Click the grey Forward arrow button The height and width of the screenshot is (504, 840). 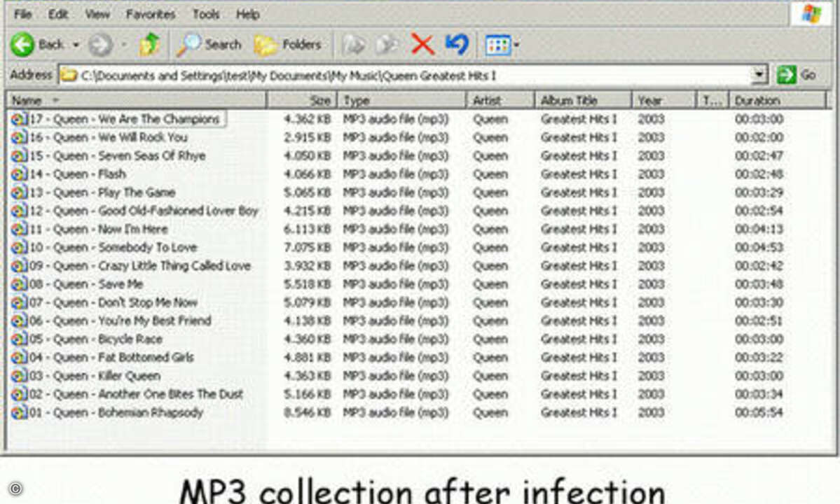[100, 45]
